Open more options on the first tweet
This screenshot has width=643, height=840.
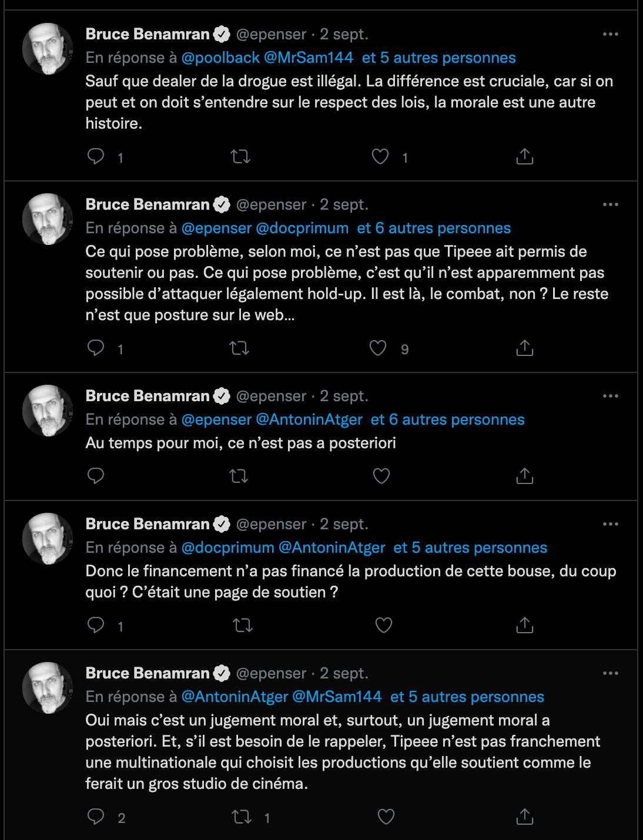click(x=611, y=34)
